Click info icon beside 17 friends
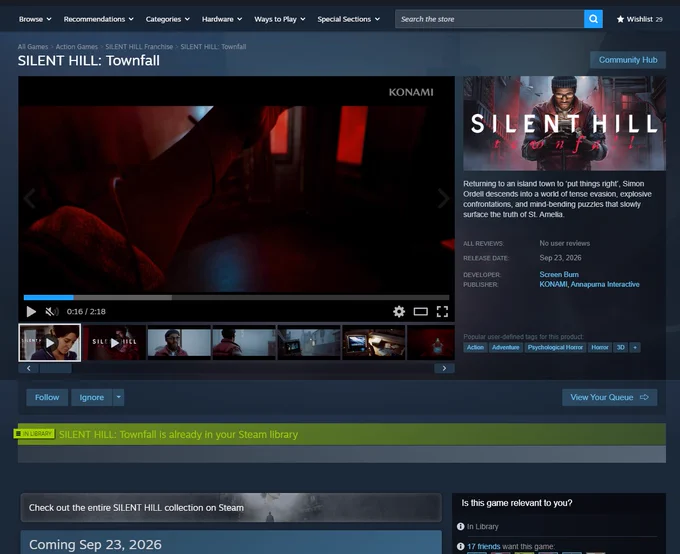The height and width of the screenshot is (554, 680). 461,547
